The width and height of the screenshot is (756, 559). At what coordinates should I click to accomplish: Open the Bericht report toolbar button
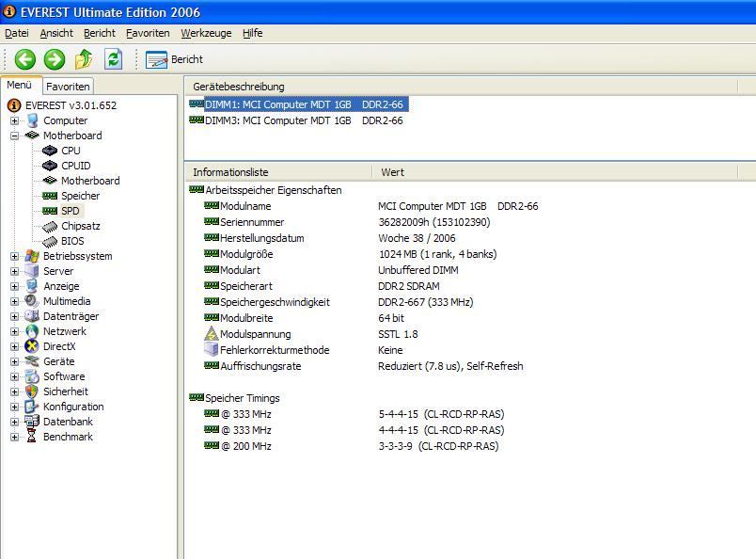point(174,59)
